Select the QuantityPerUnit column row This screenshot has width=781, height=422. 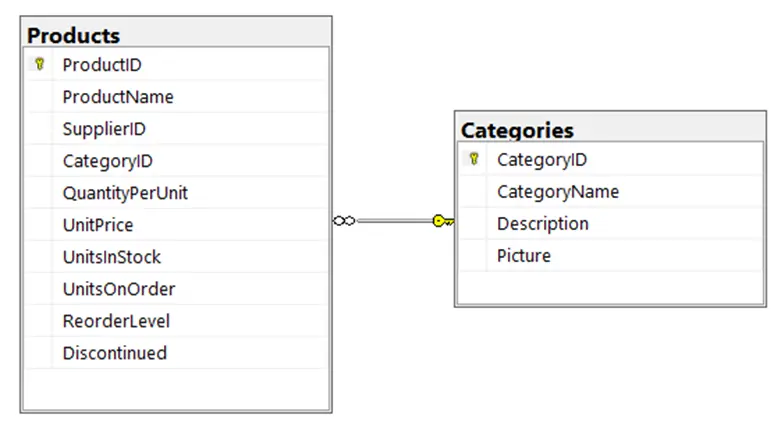point(177,192)
